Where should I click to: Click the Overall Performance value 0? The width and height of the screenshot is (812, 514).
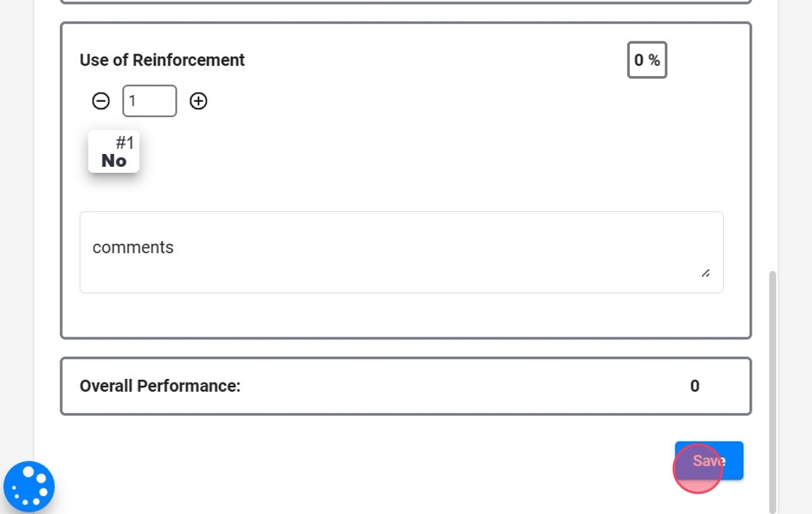tap(694, 386)
